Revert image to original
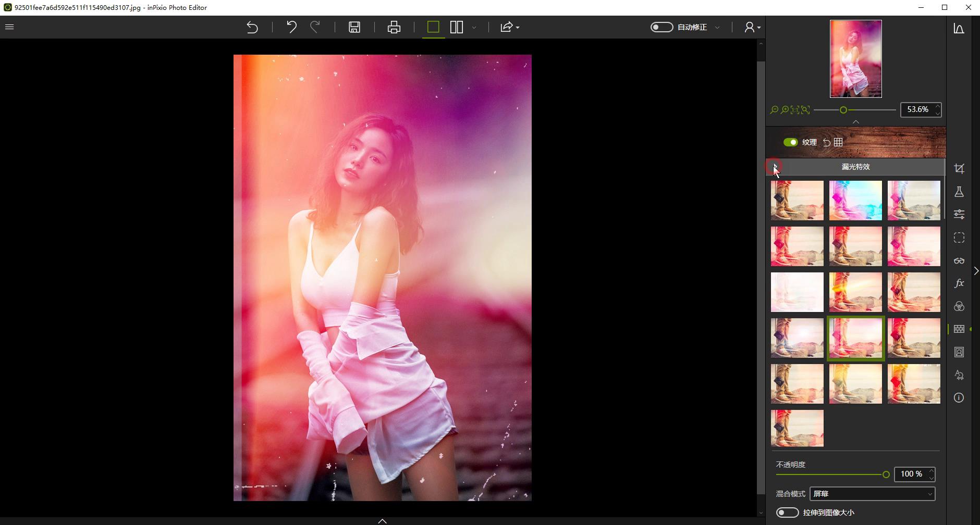Viewport: 980px width, 525px height. point(252,27)
